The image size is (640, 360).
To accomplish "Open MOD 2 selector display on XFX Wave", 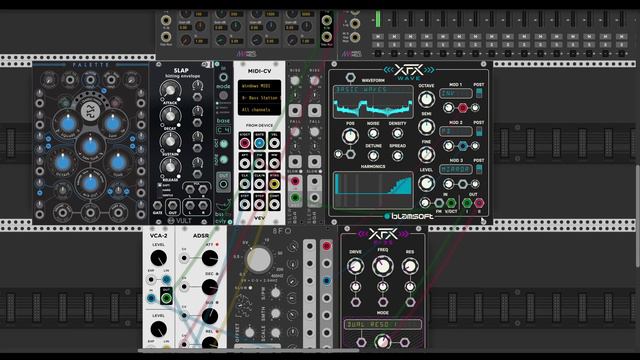I will point(456,131).
